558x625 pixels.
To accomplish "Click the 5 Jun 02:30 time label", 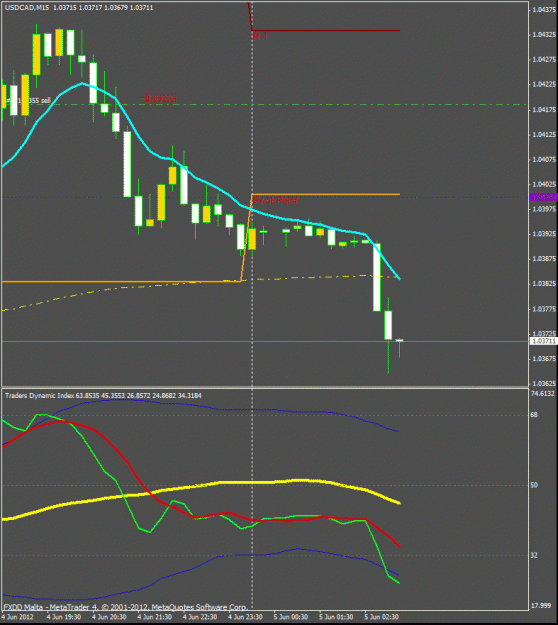I will [x=382, y=617].
